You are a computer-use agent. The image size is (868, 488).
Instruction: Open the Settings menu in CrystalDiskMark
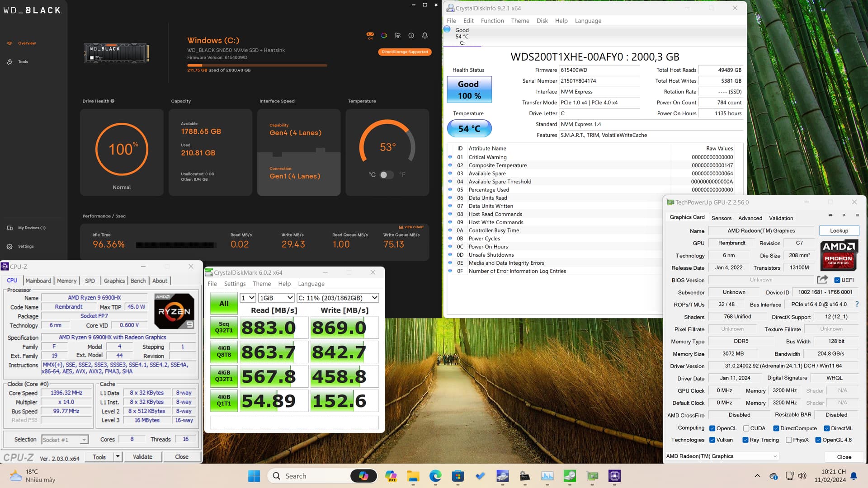235,284
